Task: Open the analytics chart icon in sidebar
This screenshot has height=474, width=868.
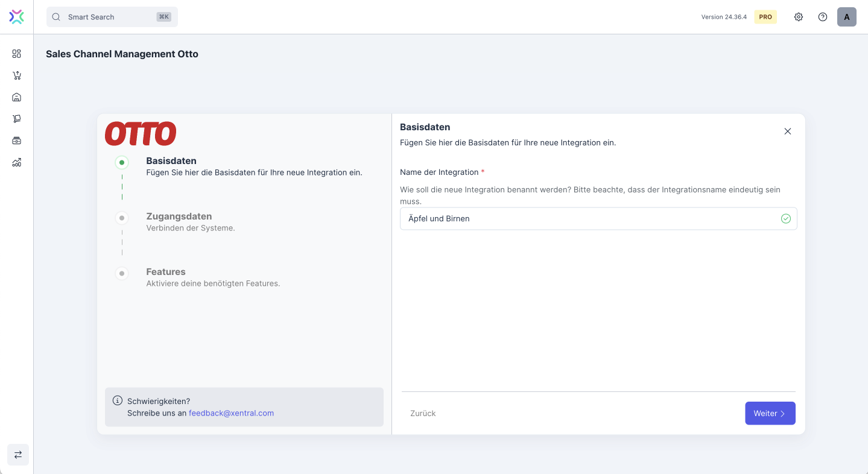Action: [16, 162]
